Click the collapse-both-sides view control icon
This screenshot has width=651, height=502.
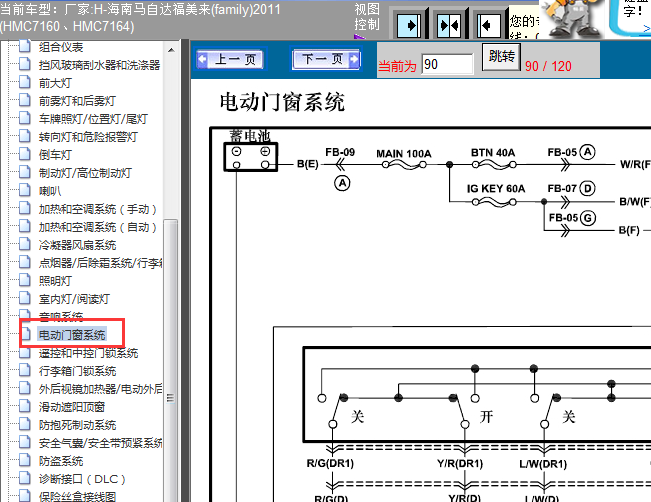tap(449, 26)
